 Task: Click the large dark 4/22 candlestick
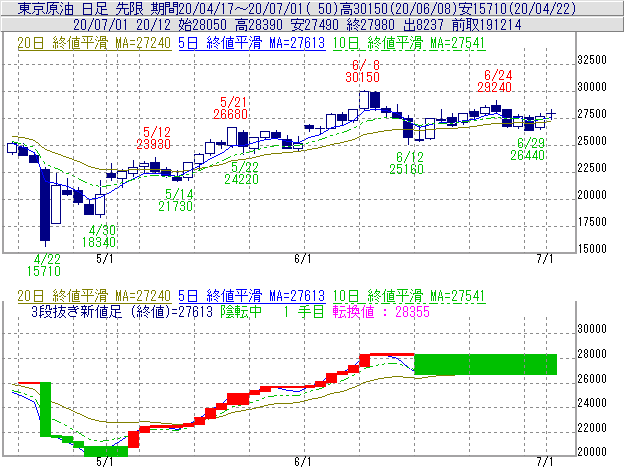(x=45, y=206)
